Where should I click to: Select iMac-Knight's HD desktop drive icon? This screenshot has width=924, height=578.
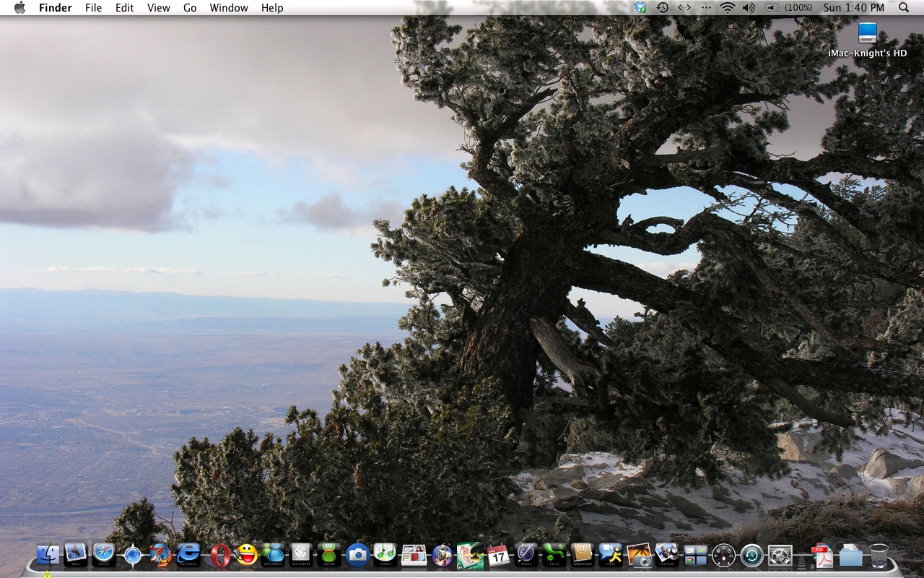(868, 34)
